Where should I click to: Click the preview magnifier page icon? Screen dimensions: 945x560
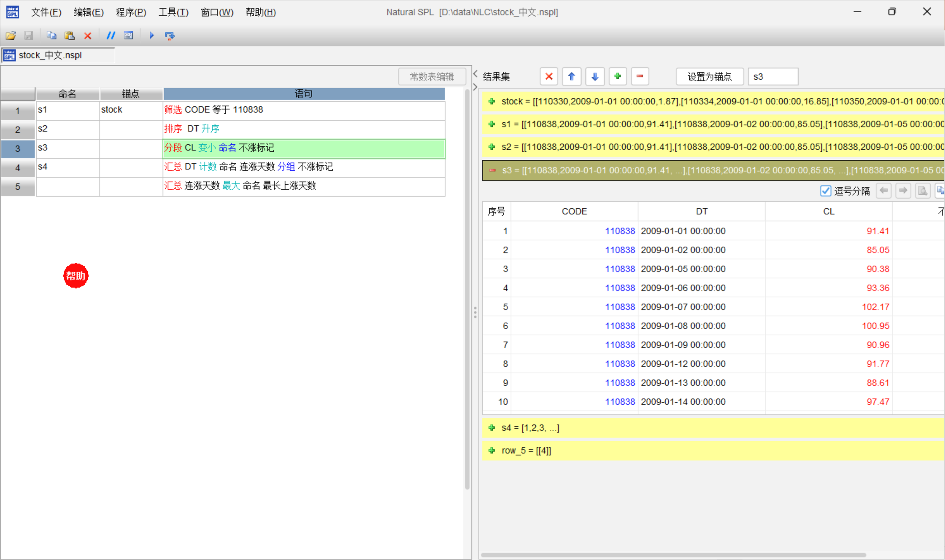pos(923,191)
